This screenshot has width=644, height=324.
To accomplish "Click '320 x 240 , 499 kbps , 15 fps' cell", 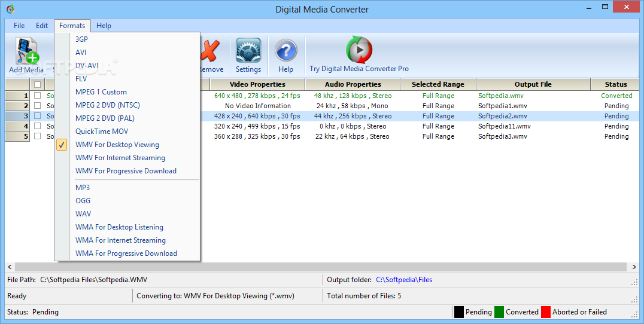I will 257,126.
